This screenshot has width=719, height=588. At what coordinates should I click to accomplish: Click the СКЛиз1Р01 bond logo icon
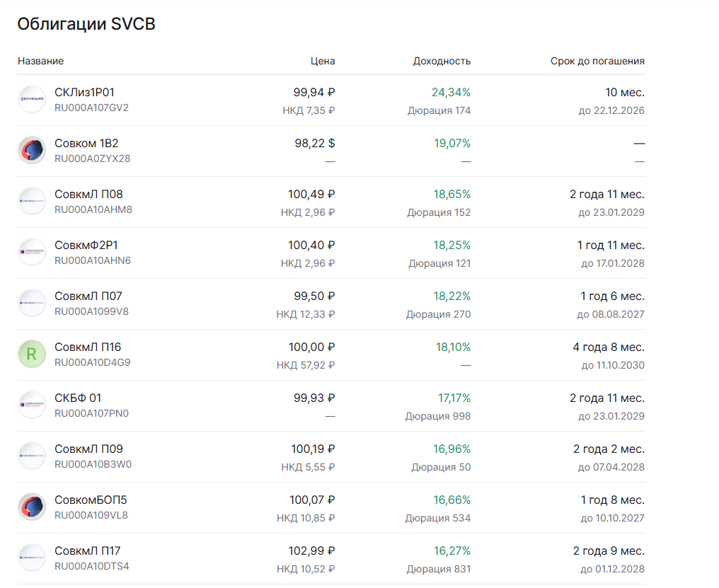32,99
